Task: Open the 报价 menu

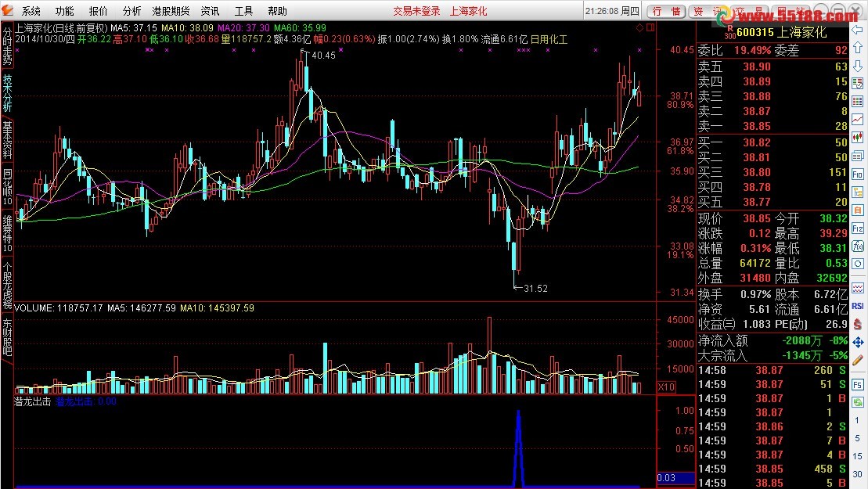Action: (98, 11)
